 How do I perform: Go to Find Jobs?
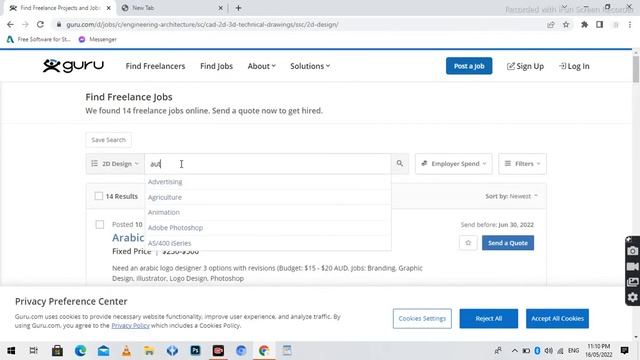tap(216, 66)
